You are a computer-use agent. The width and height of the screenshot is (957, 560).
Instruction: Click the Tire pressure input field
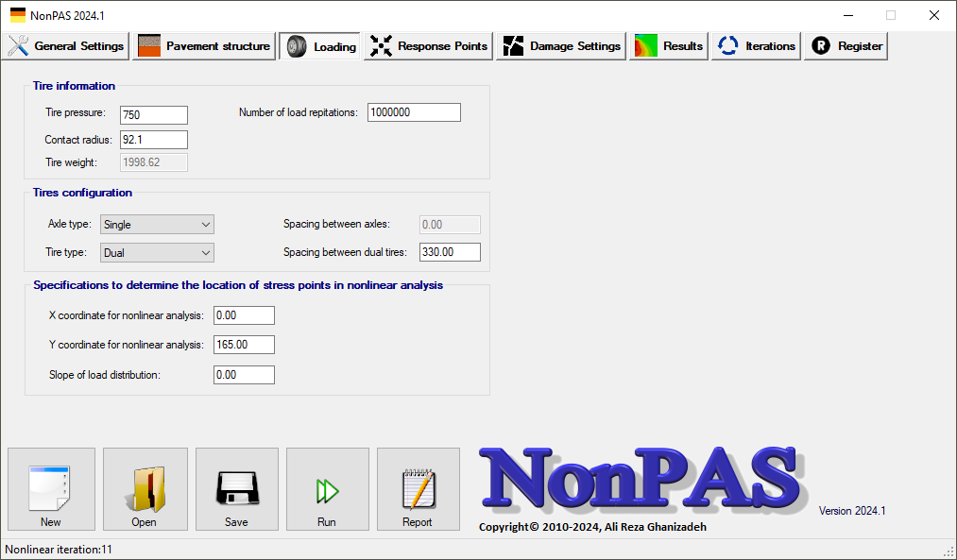point(154,115)
